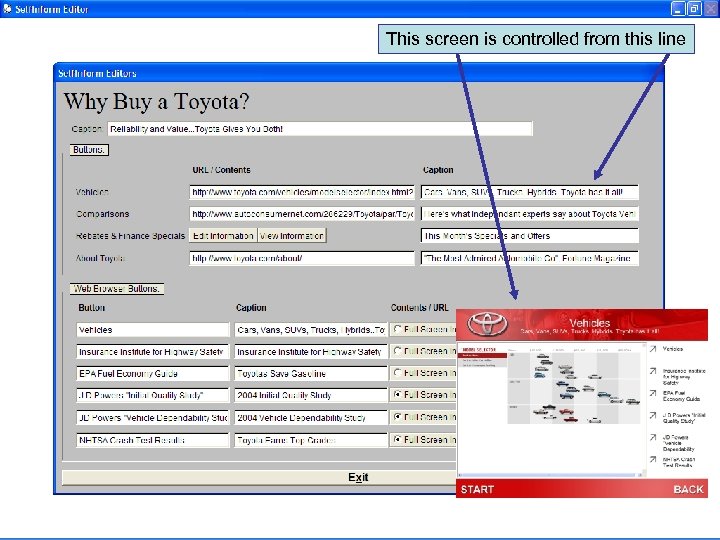
Task: Click the Insurance Institute button name field
Action: [152, 352]
